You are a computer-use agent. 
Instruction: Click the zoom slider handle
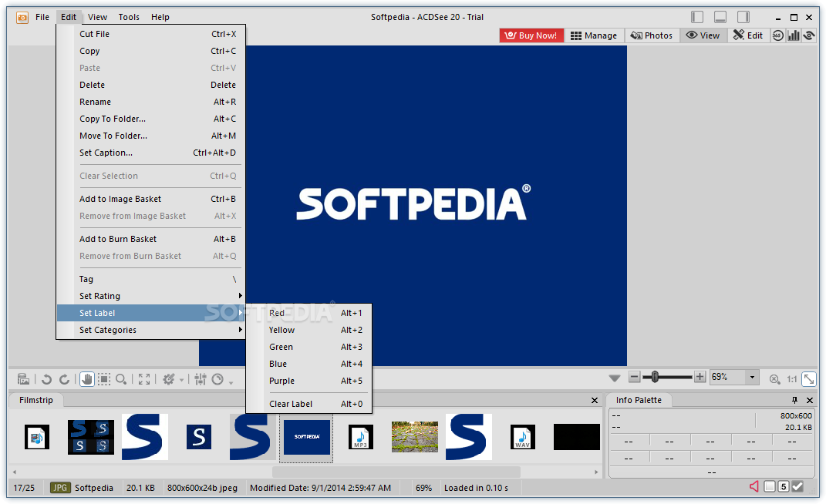click(x=655, y=377)
